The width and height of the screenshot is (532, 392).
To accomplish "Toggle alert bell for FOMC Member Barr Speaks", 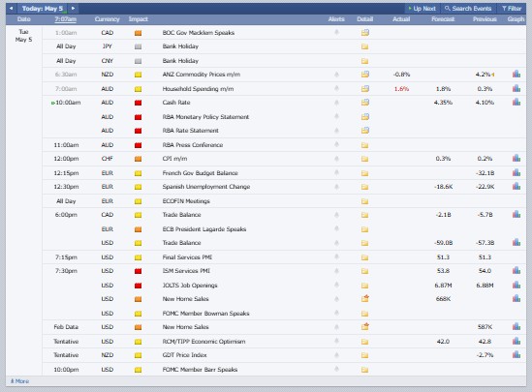I will [x=336, y=370].
